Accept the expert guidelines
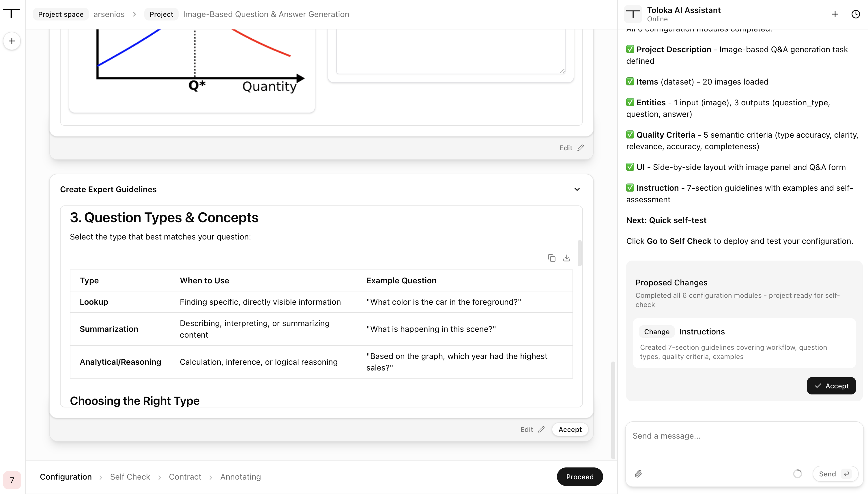Viewport: 868px width, 494px height. click(x=570, y=429)
